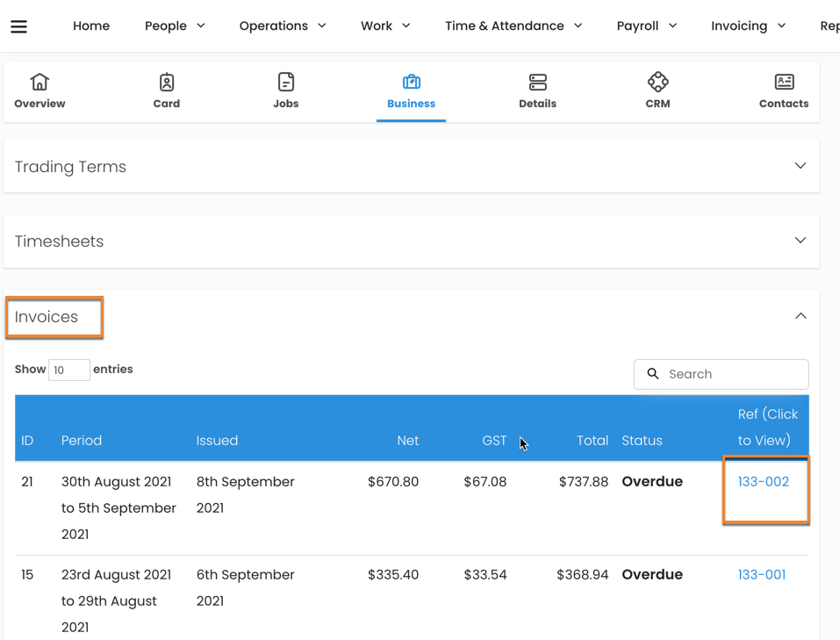Sort invoices by Total column header
Image resolution: width=840 pixels, height=640 pixels.
pos(592,441)
